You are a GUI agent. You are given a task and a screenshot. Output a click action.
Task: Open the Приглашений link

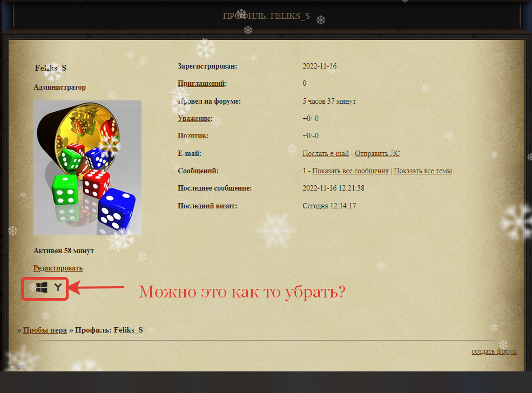pyautogui.click(x=201, y=84)
